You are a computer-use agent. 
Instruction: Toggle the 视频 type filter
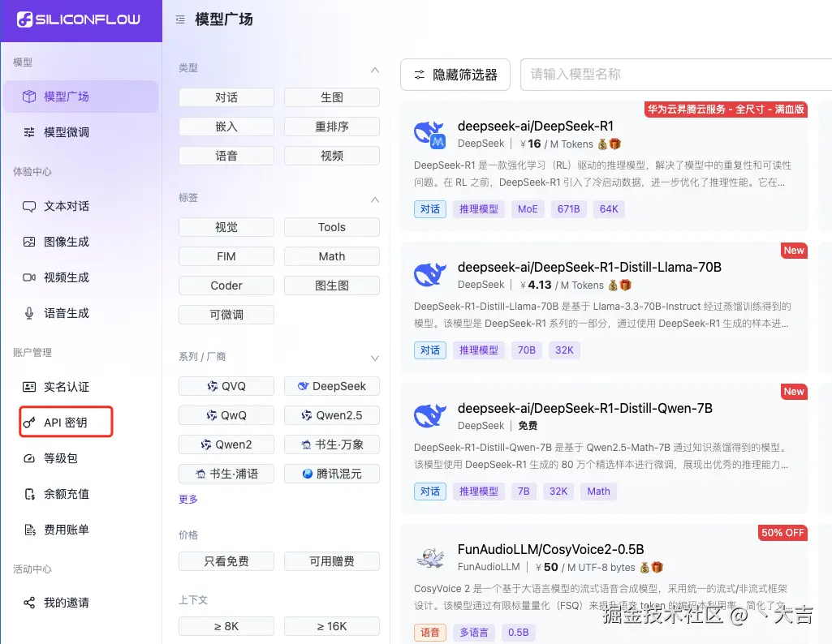coord(332,156)
